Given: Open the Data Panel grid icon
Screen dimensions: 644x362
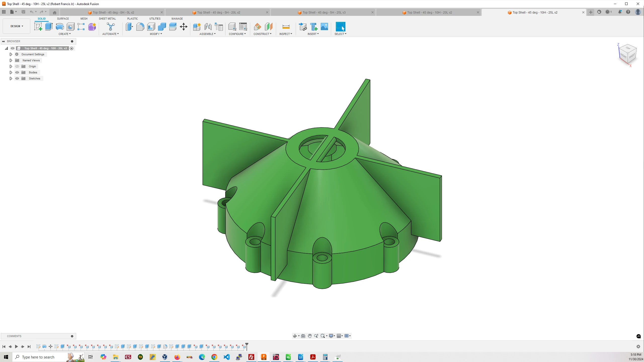Looking at the screenshot, I should click(4, 12).
